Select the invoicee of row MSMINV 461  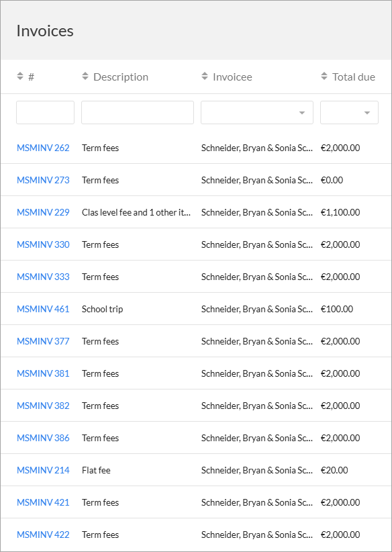point(257,309)
